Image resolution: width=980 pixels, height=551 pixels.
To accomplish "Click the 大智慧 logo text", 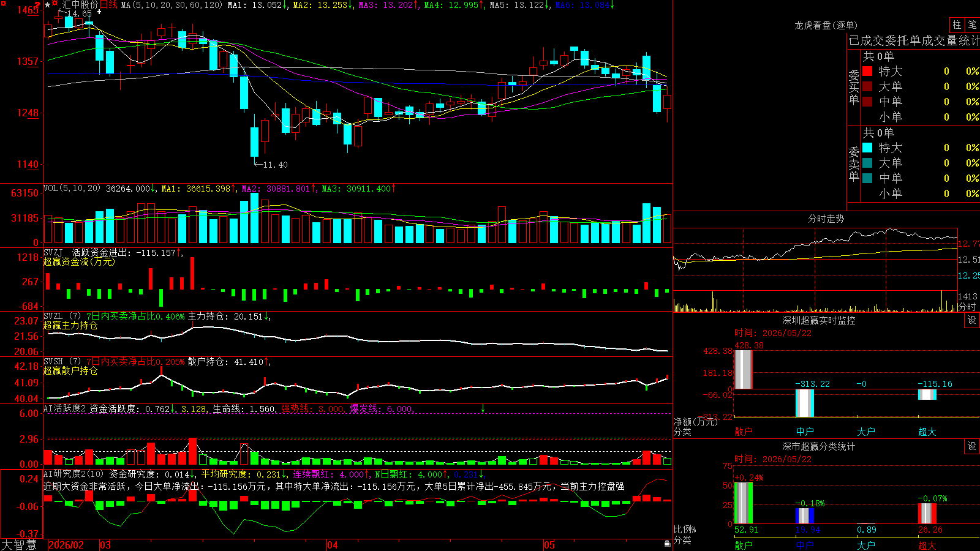I will pyautogui.click(x=20, y=545).
